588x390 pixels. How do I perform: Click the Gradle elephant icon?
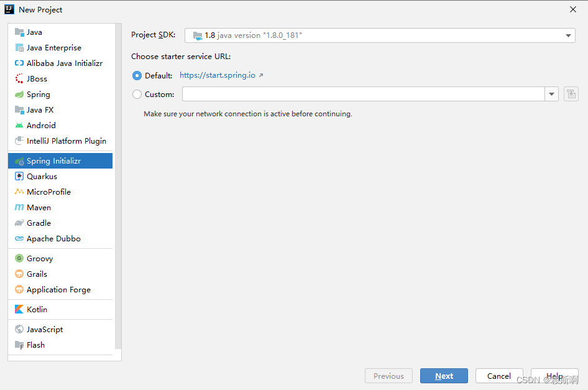pos(19,223)
